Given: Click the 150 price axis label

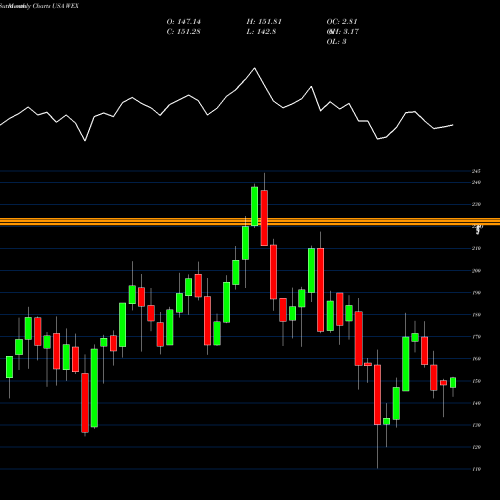Looking at the screenshot, I should click(476, 381).
